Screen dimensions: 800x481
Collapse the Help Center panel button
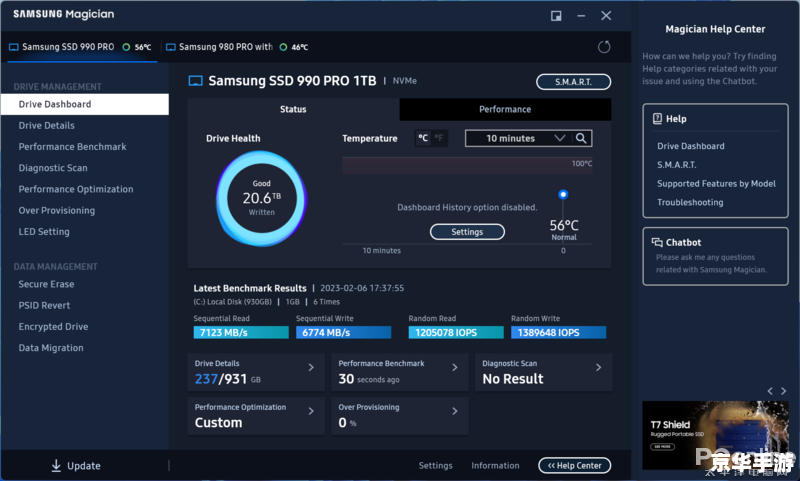pyautogui.click(x=574, y=465)
